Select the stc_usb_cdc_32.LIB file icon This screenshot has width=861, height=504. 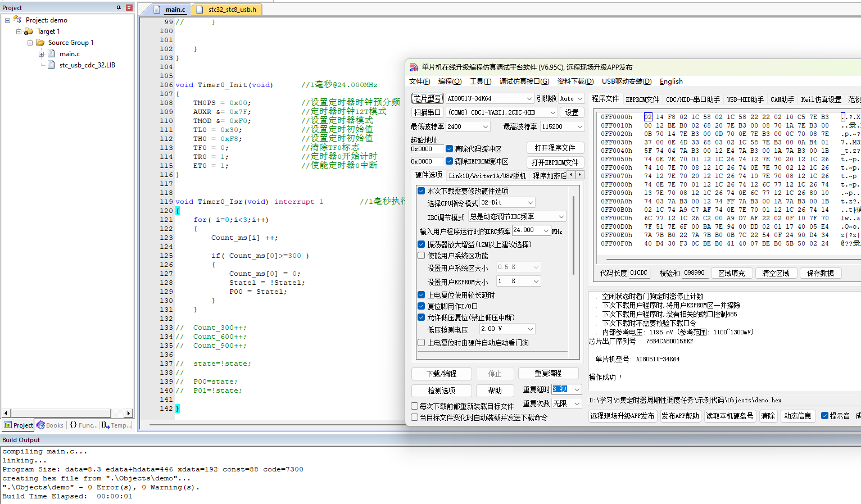click(51, 65)
